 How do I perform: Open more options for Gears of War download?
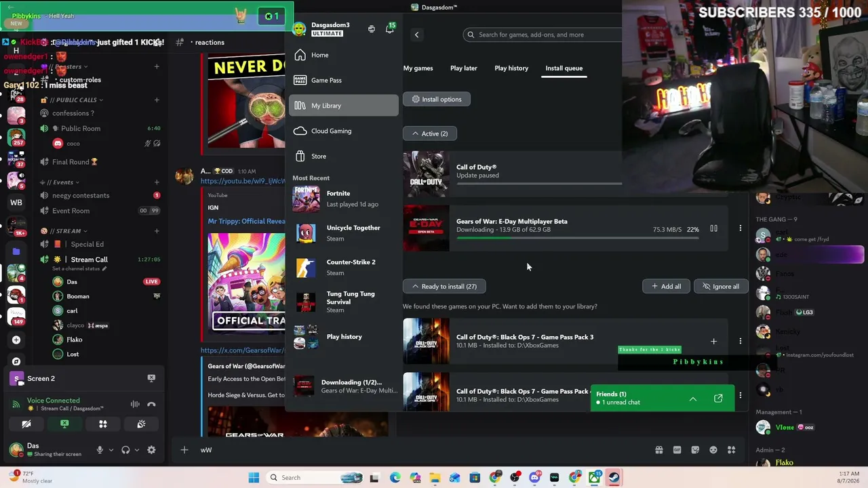[741, 228]
